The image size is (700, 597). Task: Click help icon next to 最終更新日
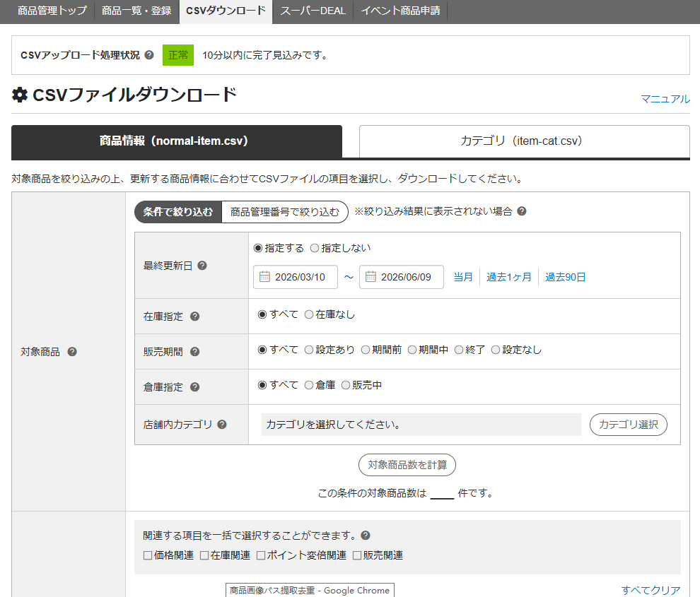pyautogui.click(x=202, y=266)
